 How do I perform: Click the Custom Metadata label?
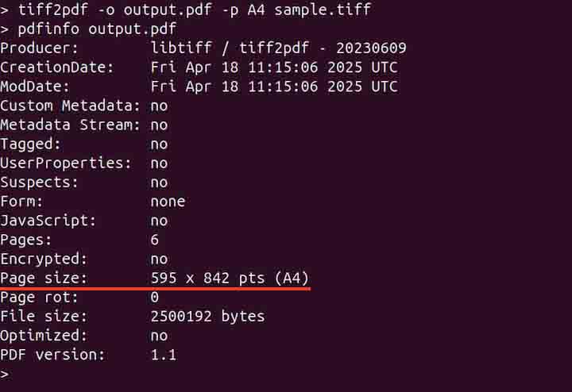tap(70, 106)
